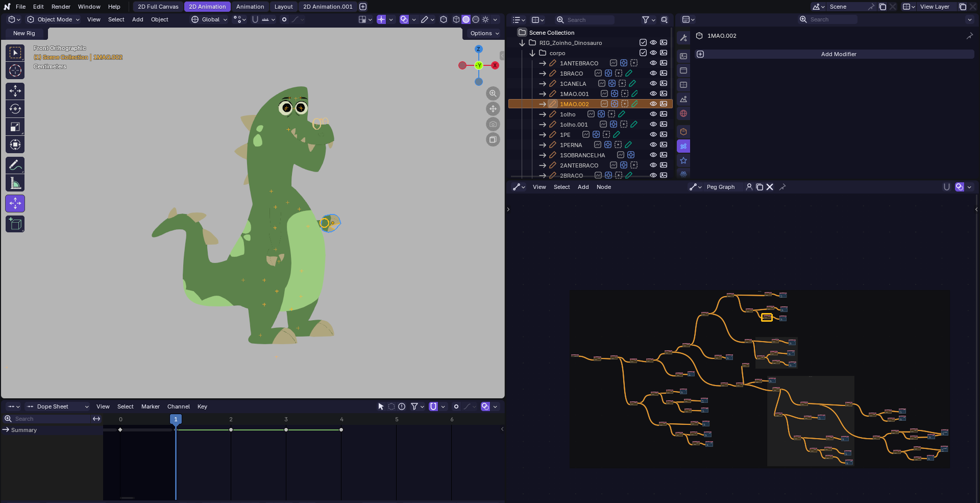Click the frame 1 timeline marker
This screenshot has width=980, height=503.
pos(176,419)
